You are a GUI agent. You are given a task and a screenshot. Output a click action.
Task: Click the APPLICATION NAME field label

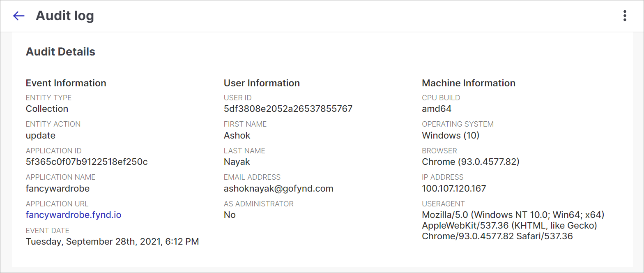point(60,177)
